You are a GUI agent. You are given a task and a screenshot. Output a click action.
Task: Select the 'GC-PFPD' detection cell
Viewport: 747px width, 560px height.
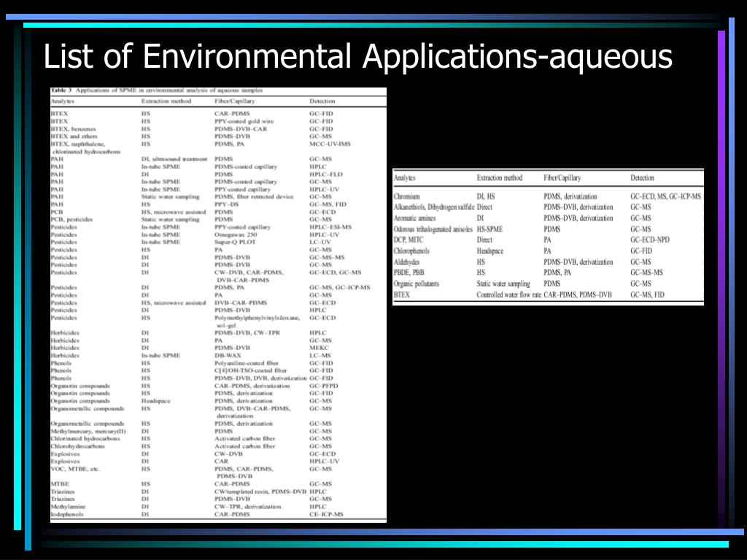click(x=323, y=386)
